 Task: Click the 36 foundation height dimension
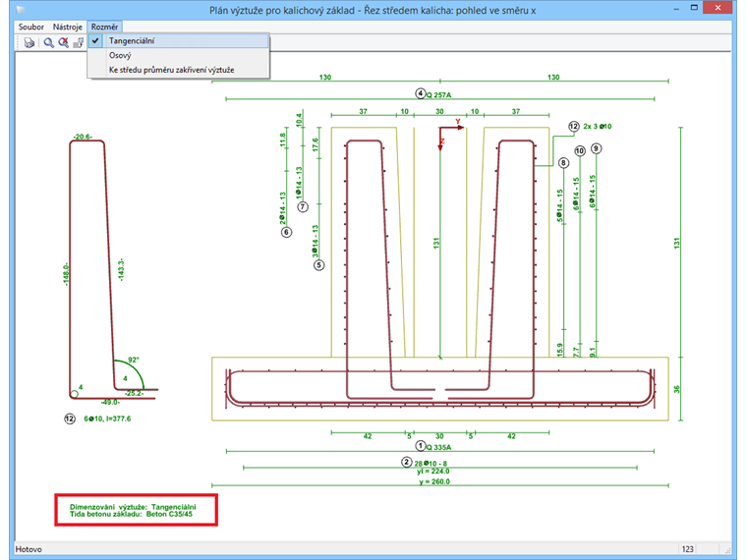[677, 389]
